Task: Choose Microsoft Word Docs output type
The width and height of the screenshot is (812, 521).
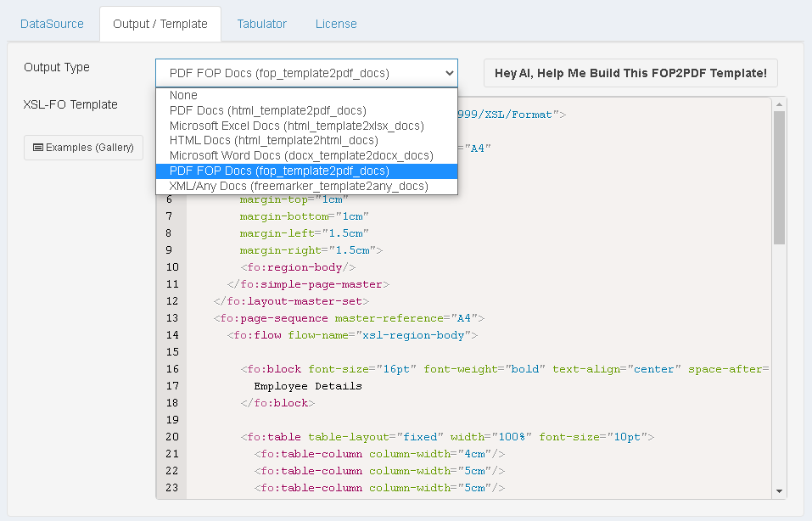Action: [x=301, y=155]
